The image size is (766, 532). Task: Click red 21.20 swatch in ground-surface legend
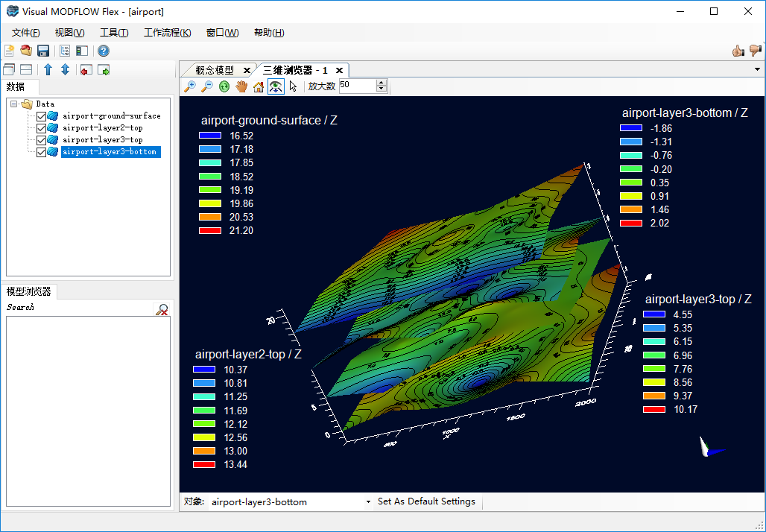pos(210,230)
